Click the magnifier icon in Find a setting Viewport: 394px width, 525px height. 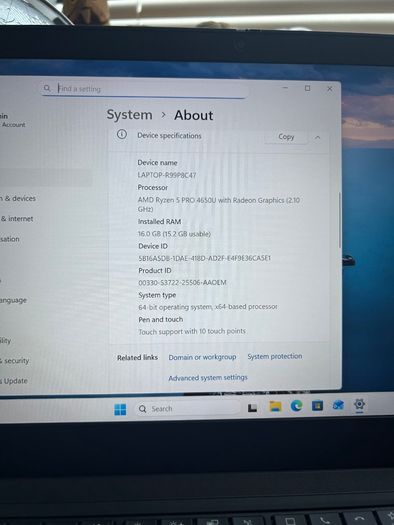pyautogui.click(x=47, y=88)
